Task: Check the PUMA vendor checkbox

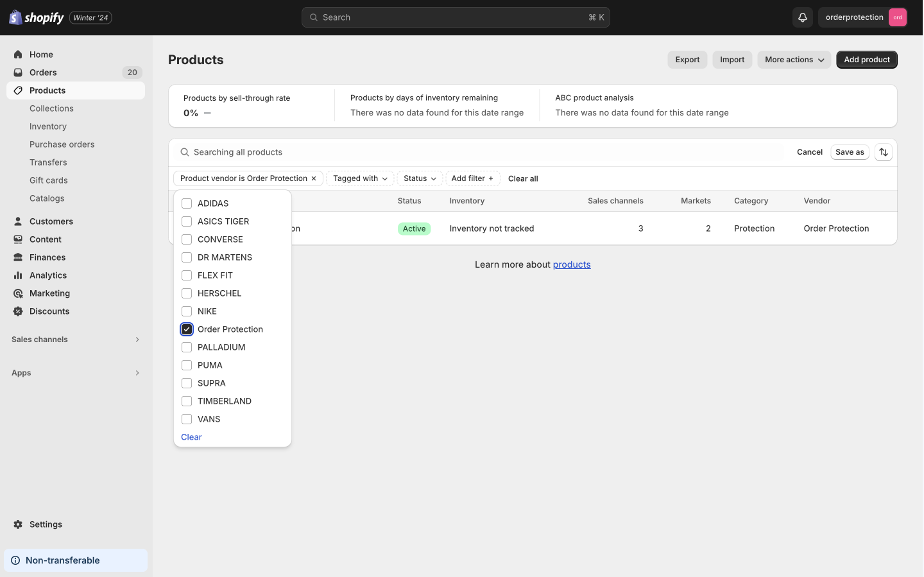Action: pyautogui.click(x=187, y=365)
